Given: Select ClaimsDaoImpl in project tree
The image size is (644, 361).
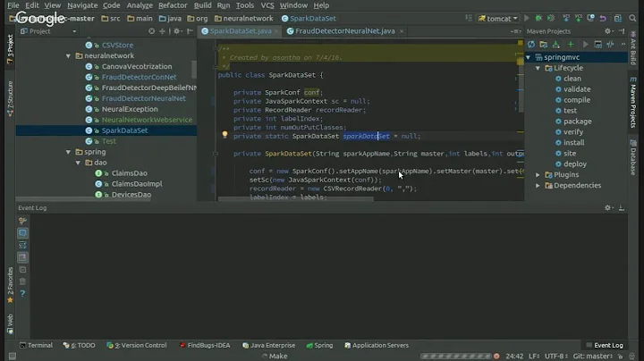Looking at the screenshot, I should click(x=137, y=184).
